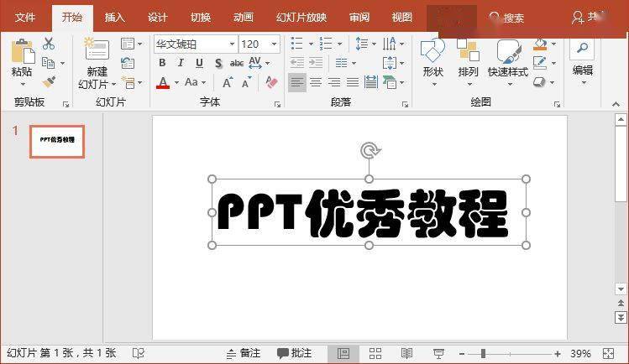The image size is (629, 364).
Task: Click Clear All Formatting eraser icon
Action: click(x=271, y=82)
